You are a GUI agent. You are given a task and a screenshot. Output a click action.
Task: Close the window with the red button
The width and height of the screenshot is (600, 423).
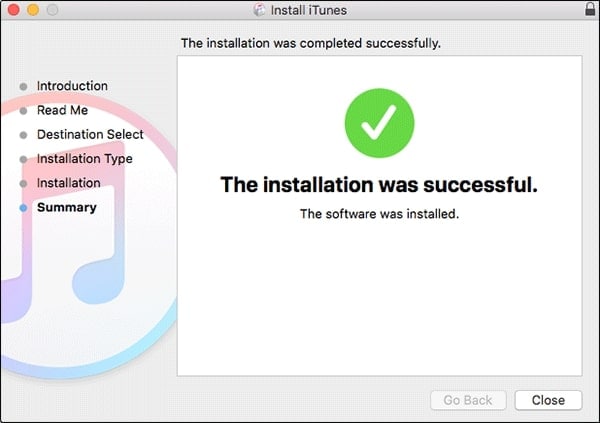[x=12, y=11]
